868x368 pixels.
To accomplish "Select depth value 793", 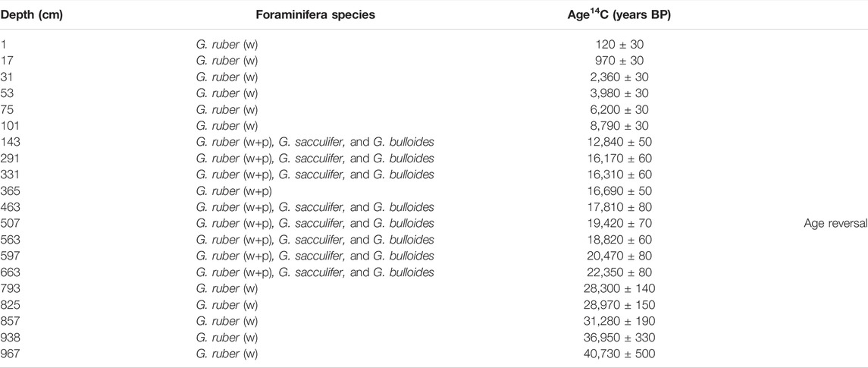I will [x=8, y=289].
